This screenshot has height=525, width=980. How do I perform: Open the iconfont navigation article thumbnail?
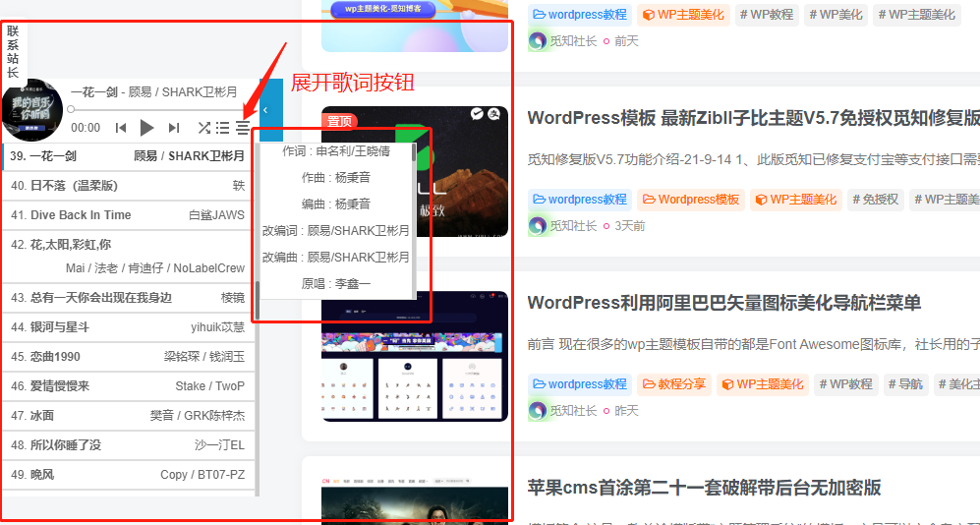click(x=415, y=356)
